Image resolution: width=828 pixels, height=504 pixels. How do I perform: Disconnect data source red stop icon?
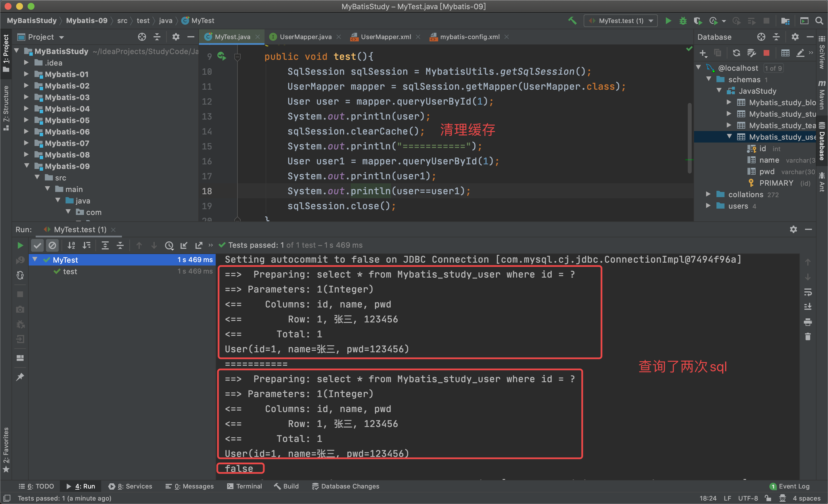click(766, 53)
